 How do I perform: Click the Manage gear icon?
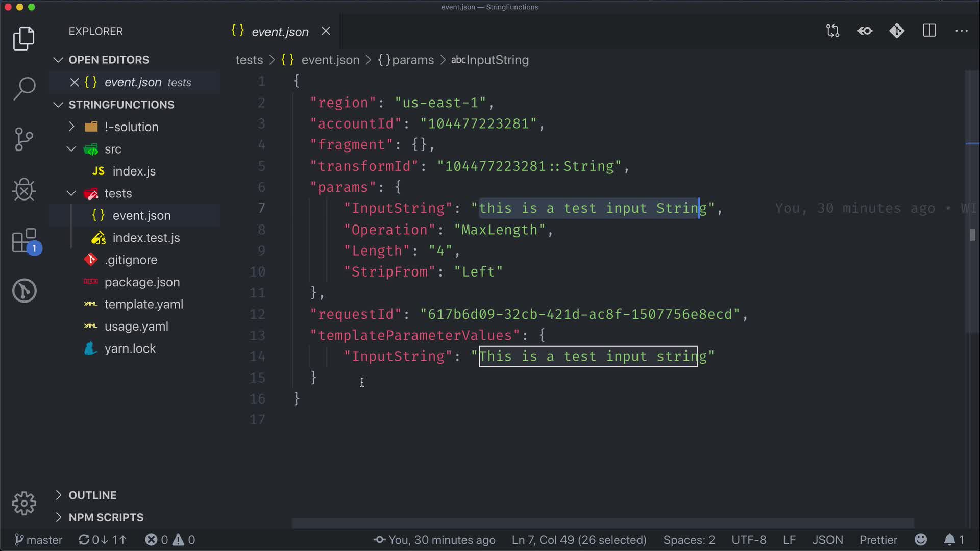tap(24, 504)
